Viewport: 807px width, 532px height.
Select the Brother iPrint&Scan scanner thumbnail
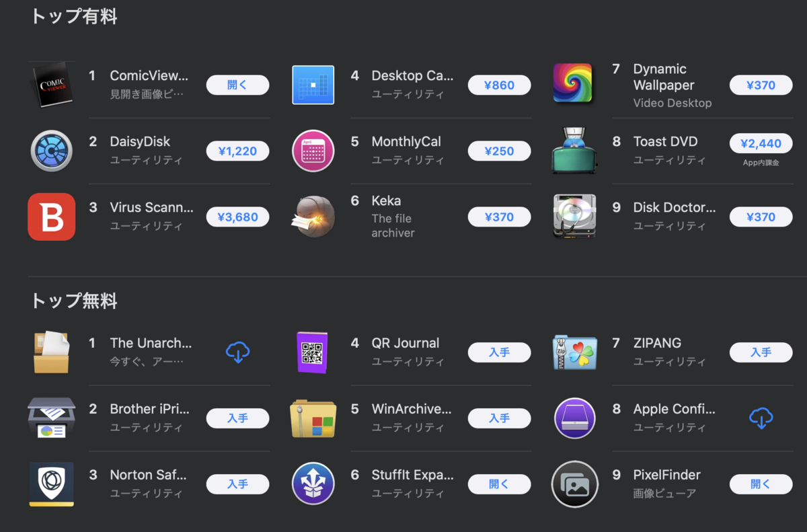(52, 418)
